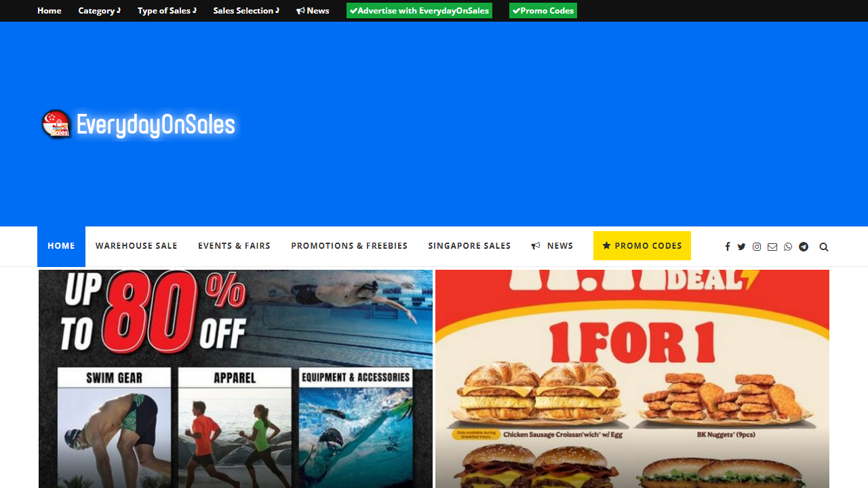Open the Telegram icon link
868x488 pixels.
(804, 247)
